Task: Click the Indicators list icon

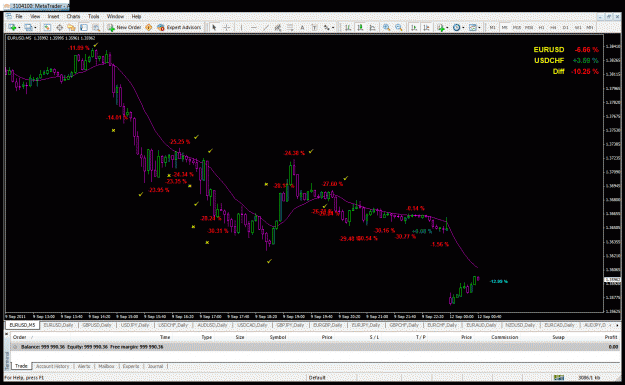Action: pyautogui.click(x=440, y=28)
